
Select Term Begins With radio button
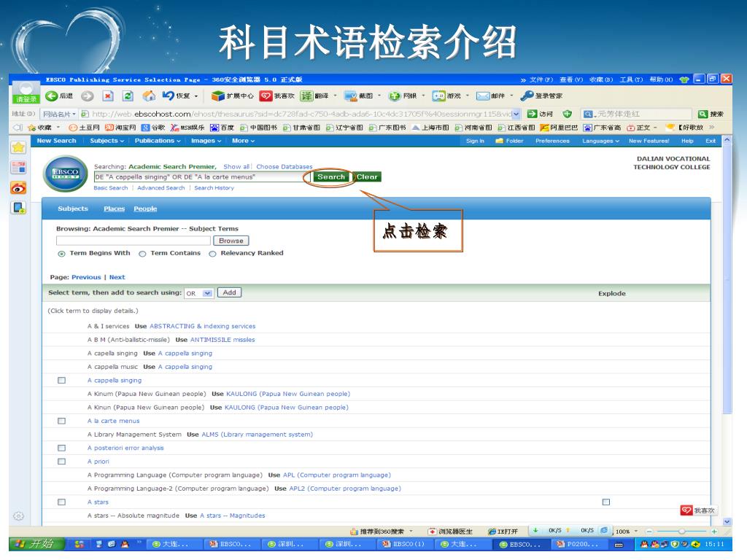coord(61,254)
